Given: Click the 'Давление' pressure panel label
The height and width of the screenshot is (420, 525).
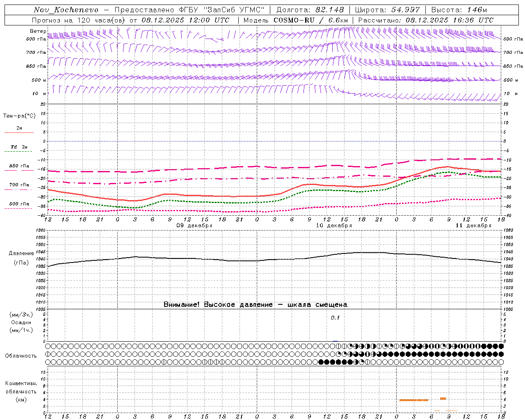Looking at the screenshot, I should tap(21, 253).
